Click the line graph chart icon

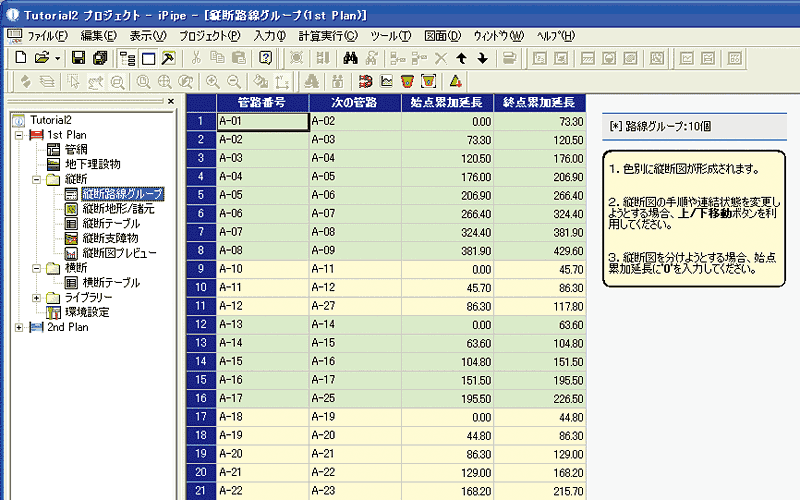[387, 81]
